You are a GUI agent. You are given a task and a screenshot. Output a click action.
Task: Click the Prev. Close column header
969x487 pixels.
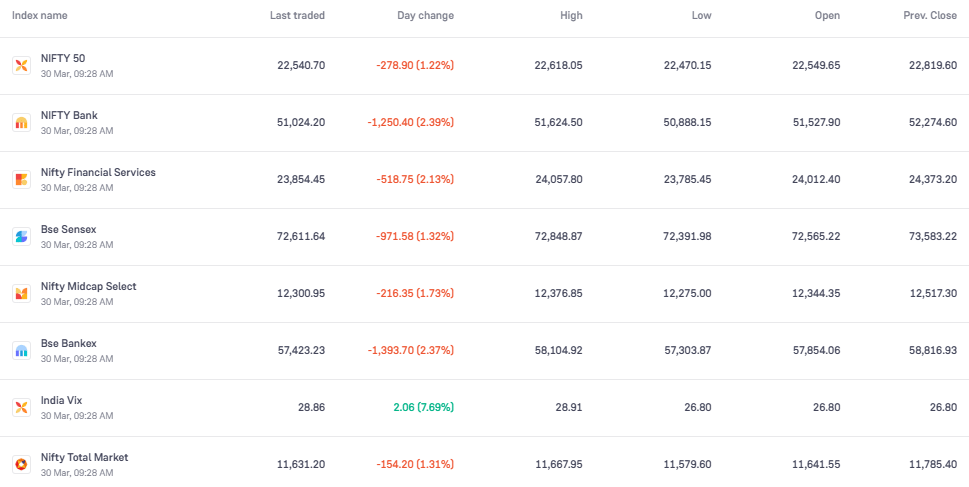[929, 16]
